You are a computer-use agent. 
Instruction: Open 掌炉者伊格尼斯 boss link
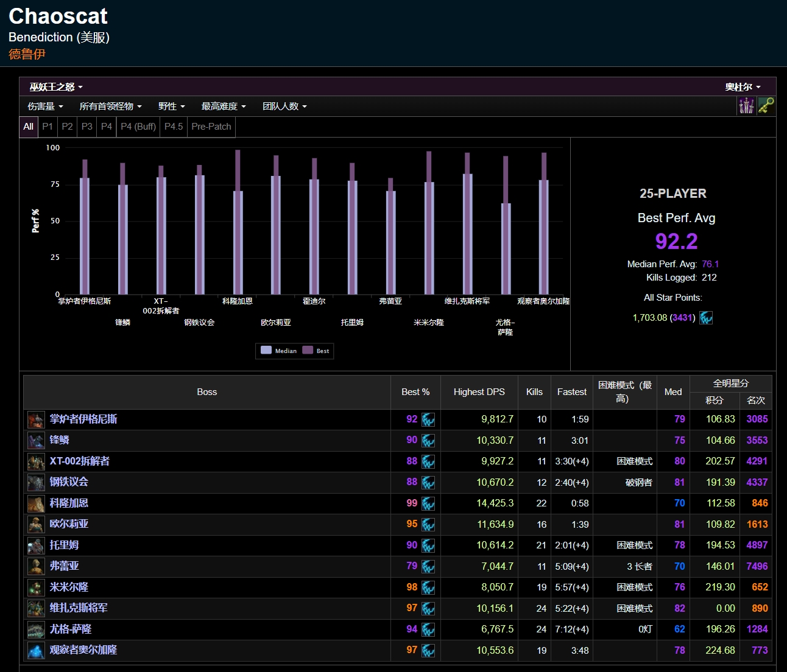point(83,419)
